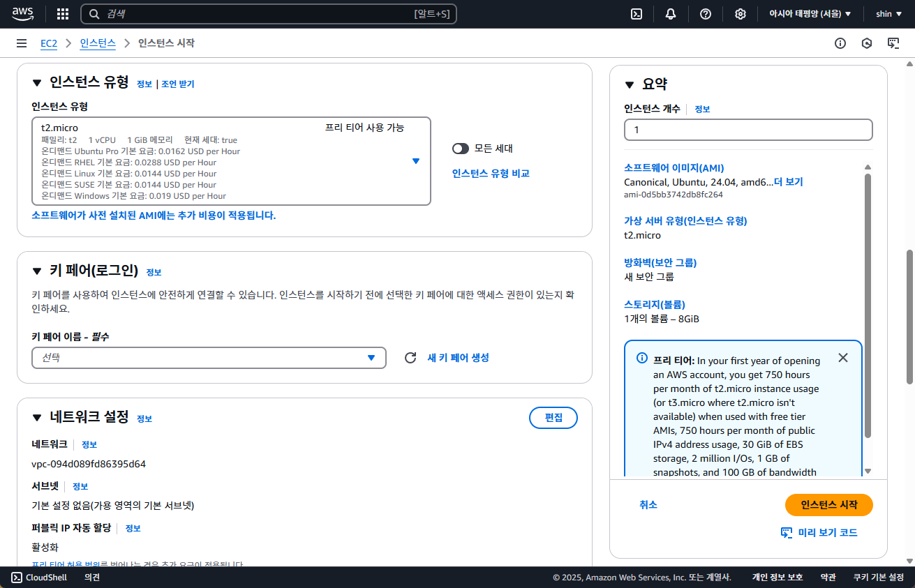Go to 인스턴스 breadcrumb
The image size is (915, 588).
pyautogui.click(x=98, y=43)
